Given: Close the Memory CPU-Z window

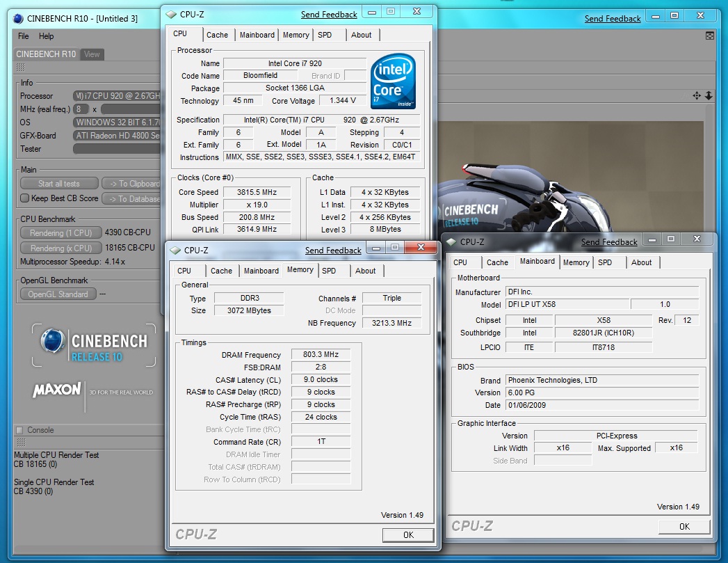Looking at the screenshot, I should coord(421,247).
